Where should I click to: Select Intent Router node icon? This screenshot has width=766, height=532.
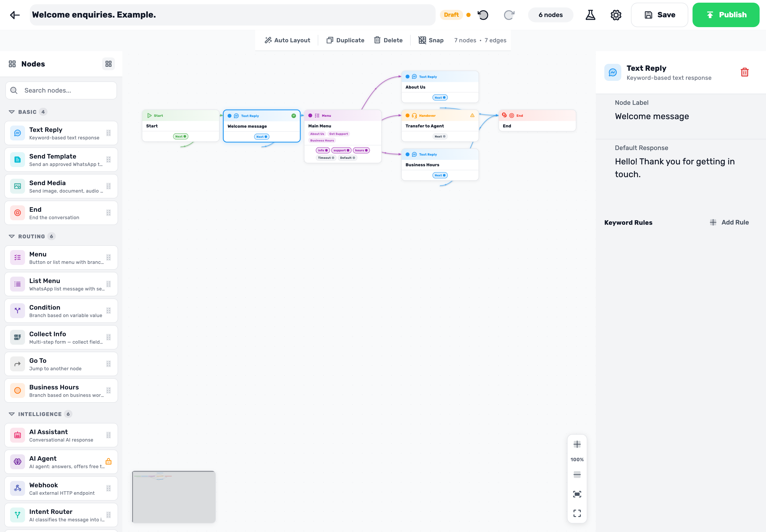[x=18, y=515]
